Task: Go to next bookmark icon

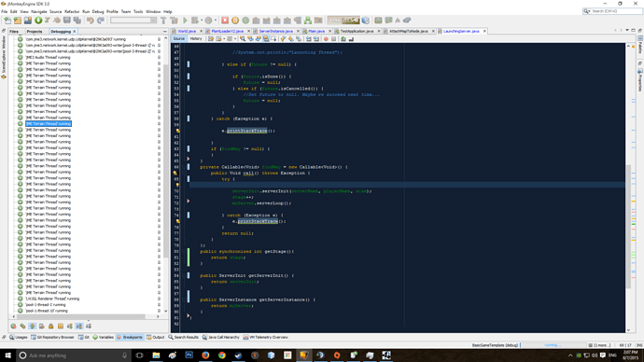Action: (291, 38)
